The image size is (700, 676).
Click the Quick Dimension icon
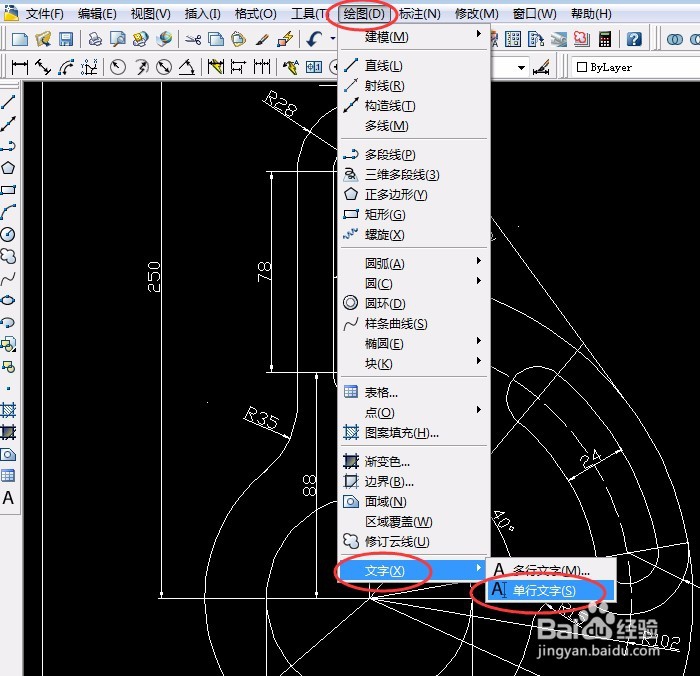pos(216,67)
